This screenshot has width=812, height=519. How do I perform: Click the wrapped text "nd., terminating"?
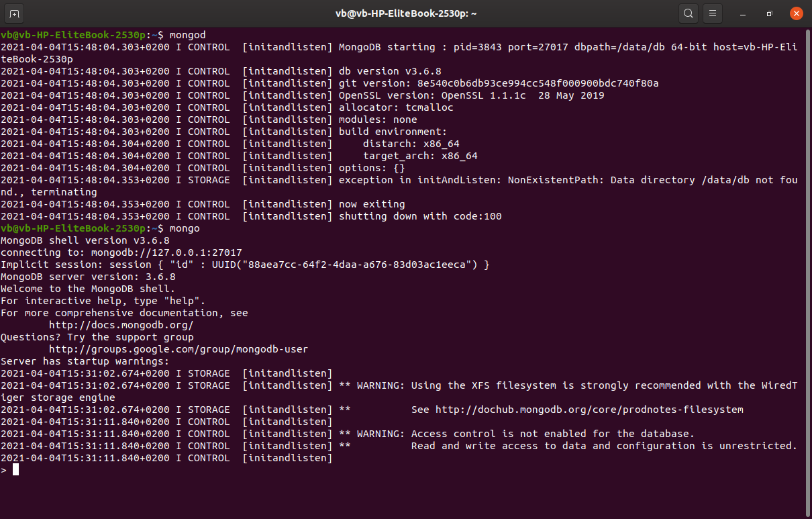[x=49, y=192]
